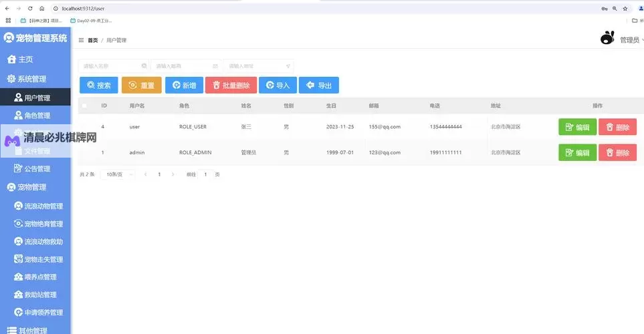The image size is (644, 334).
Task: Click the zoom magnifier icon in address bar
Action: [615, 8]
